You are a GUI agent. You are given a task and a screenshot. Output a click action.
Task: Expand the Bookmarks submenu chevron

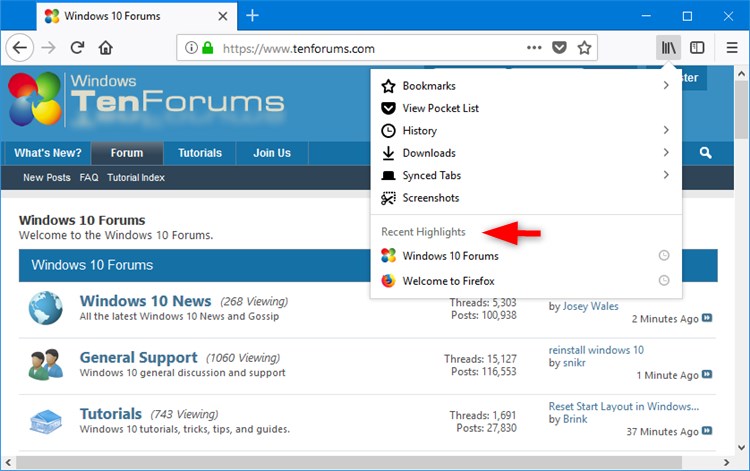666,85
